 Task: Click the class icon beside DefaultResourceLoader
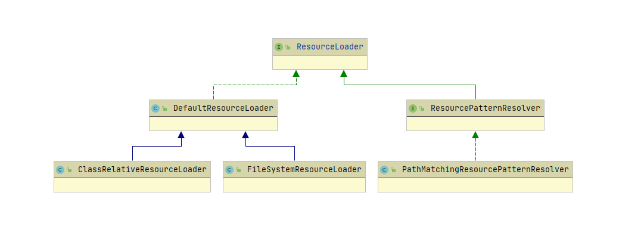[x=155, y=108]
